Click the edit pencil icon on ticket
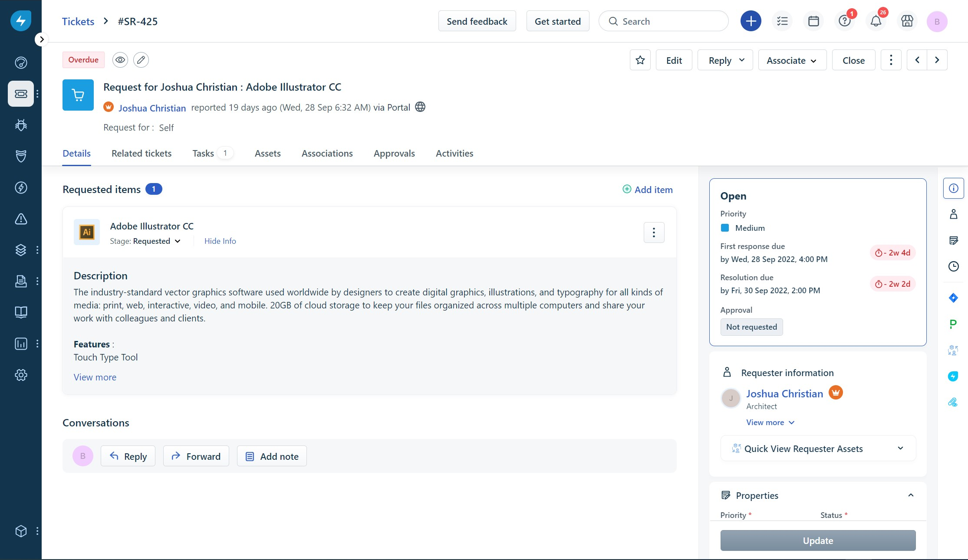 [x=141, y=59]
